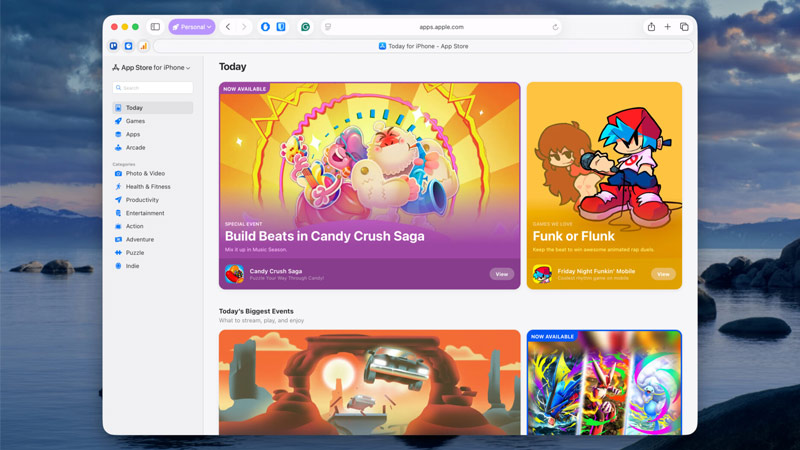Open the Personal profile dropdown
Screen dimensions: 800x450
[192, 27]
